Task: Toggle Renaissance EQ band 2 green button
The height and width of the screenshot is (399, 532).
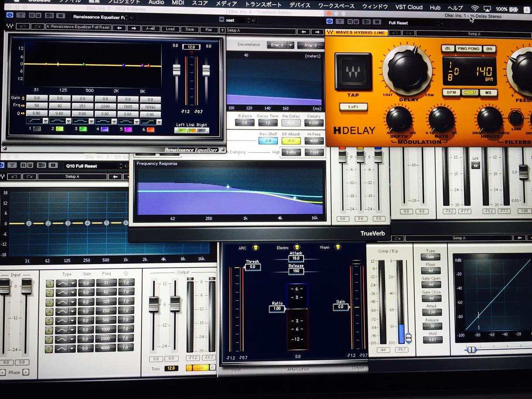Action: 60,129
